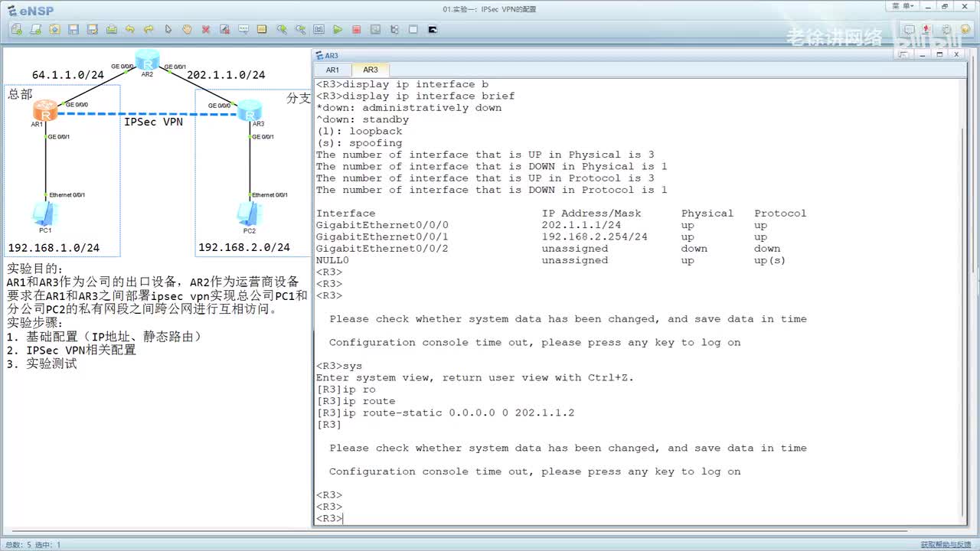Select the AR3 console tab
The width and height of the screenshot is (980, 551).
[371, 70]
